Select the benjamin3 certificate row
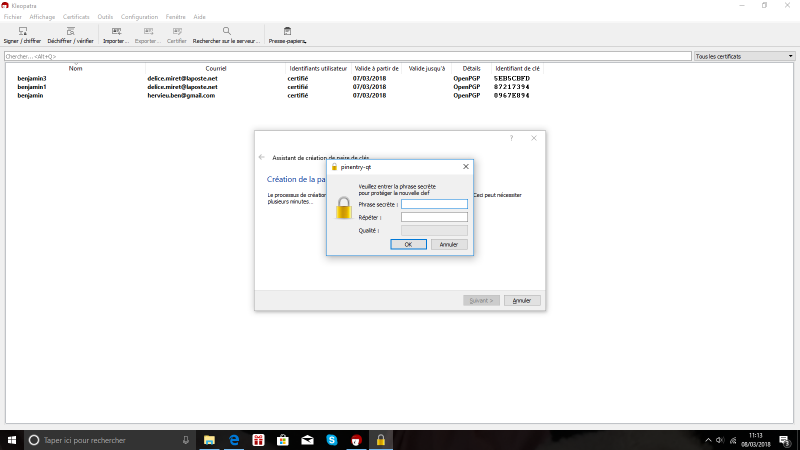The height and width of the screenshot is (450, 800). pos(32,78)
